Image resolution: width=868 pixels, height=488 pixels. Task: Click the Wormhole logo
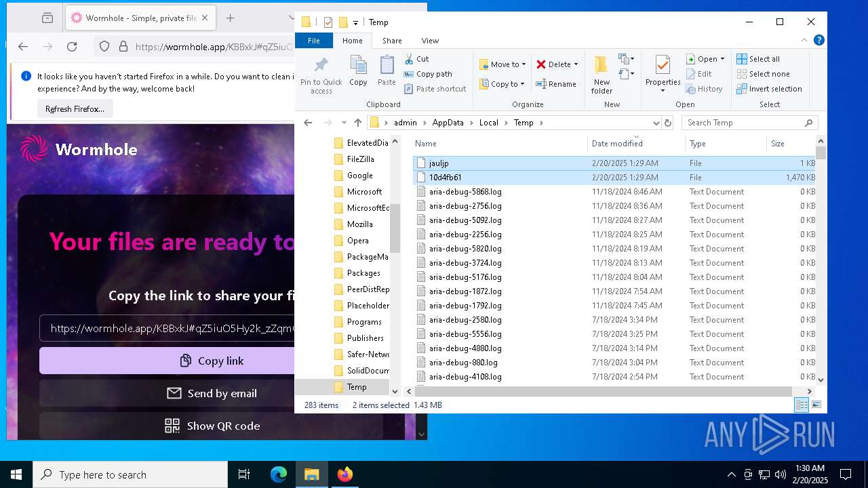coord(79,149)
